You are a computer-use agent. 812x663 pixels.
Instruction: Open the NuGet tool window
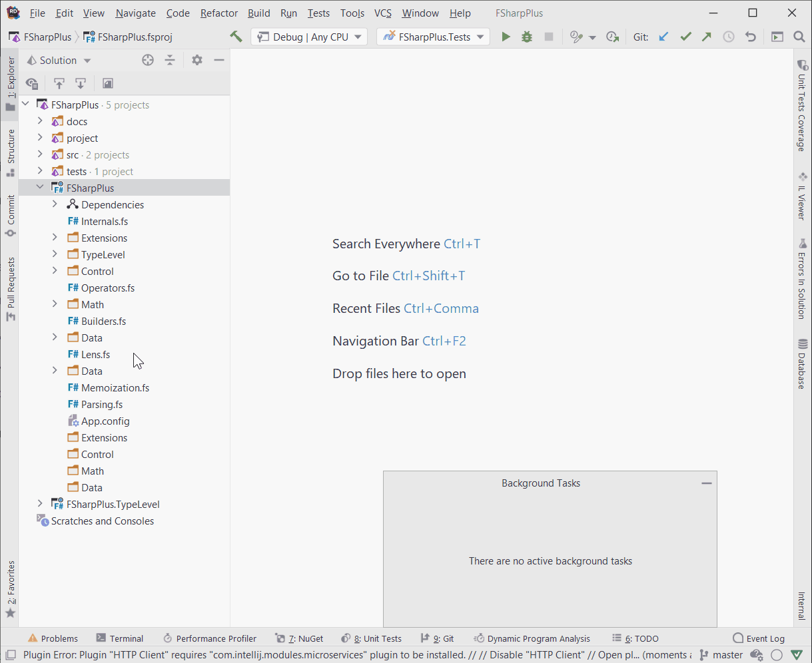click(299, 638)
